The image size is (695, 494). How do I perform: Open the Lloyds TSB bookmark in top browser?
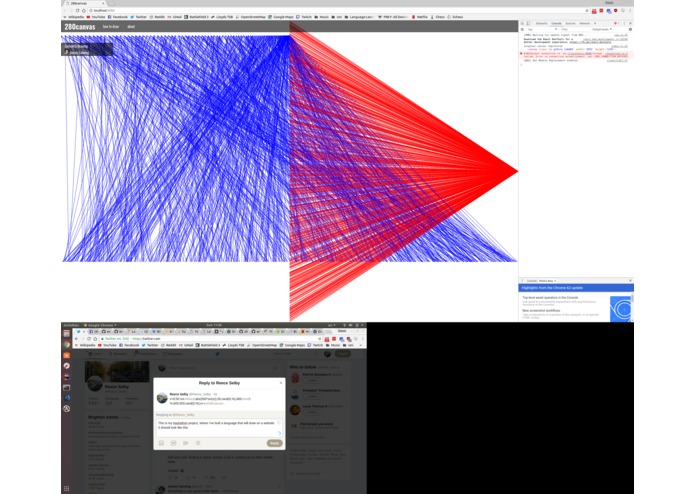[222, 17]
